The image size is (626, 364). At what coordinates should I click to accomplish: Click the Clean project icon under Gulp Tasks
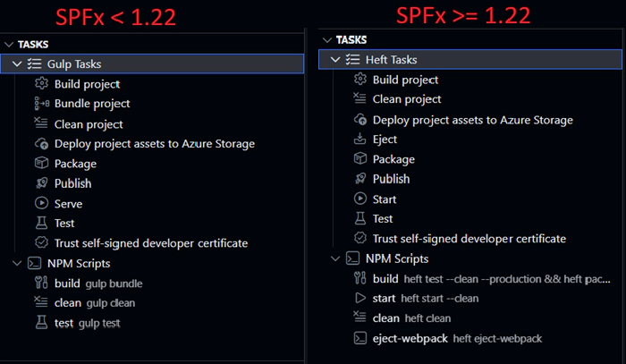(41, 123)
